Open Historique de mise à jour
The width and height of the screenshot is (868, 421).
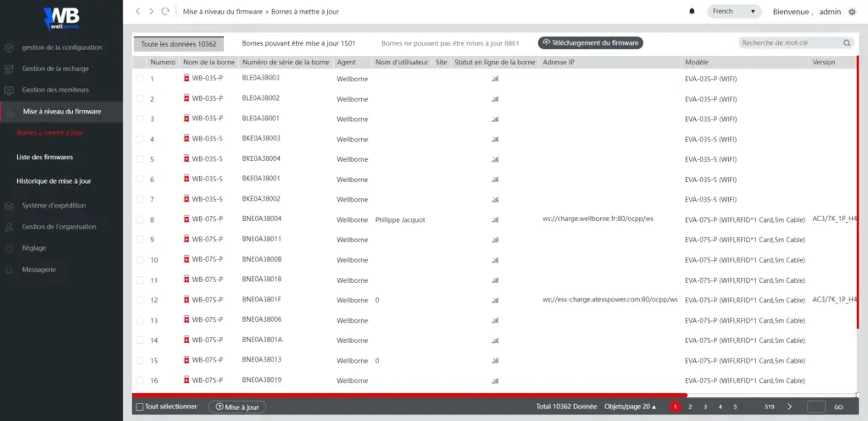(x=53, y=181)
